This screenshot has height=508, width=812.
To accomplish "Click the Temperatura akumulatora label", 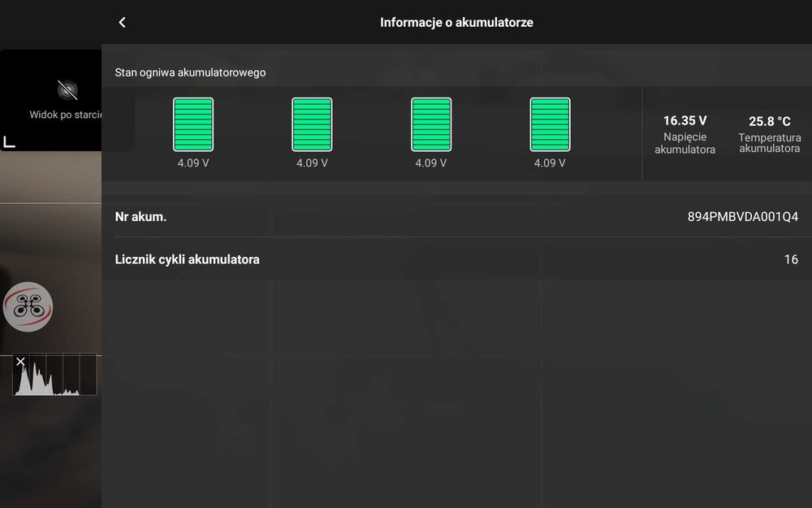I will (x=770, y=143).
